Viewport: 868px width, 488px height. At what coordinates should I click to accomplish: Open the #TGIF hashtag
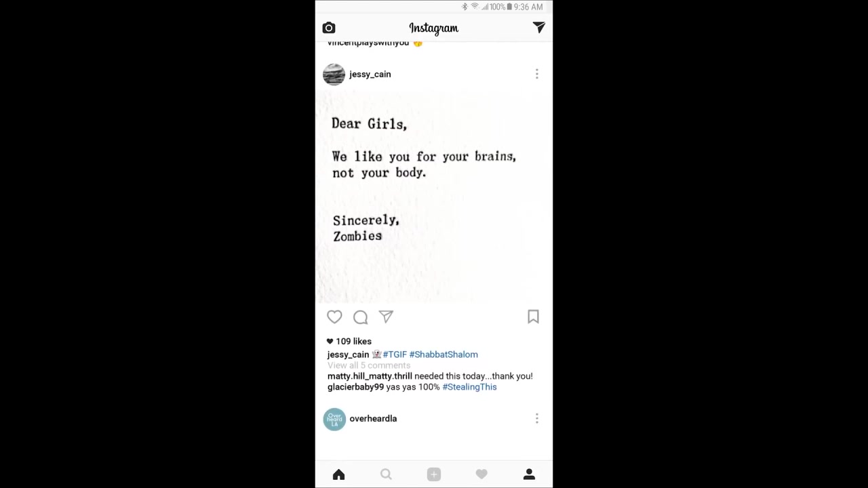click(x=395, y=354)
